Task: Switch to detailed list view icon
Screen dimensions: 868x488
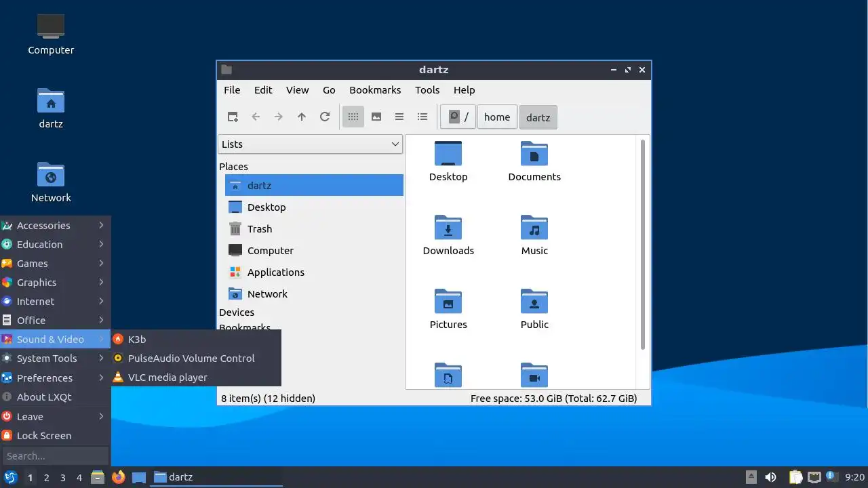Action: pyautogui.click(x=422, y=117)
